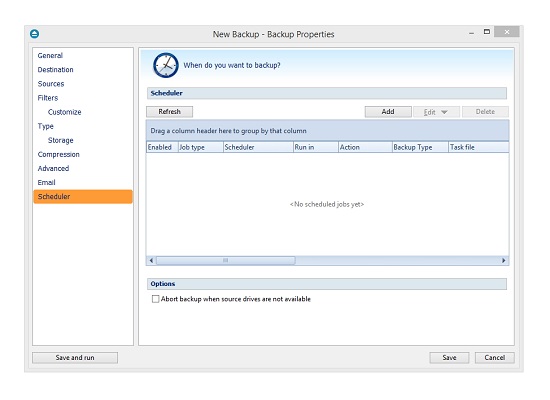The image size is (550, 400).
Task: Click the group-by-column drag area text
Action: click(x=228, y=131)
